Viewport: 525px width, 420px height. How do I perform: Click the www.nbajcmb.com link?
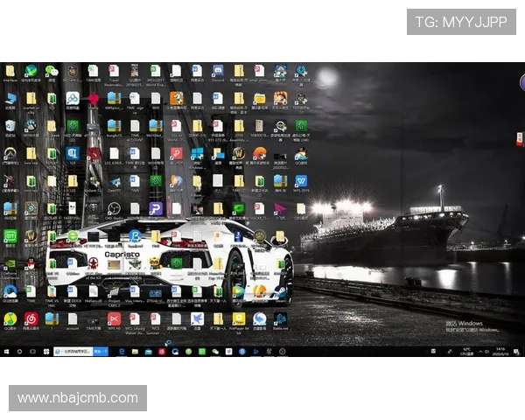click(x=77, y=398)
